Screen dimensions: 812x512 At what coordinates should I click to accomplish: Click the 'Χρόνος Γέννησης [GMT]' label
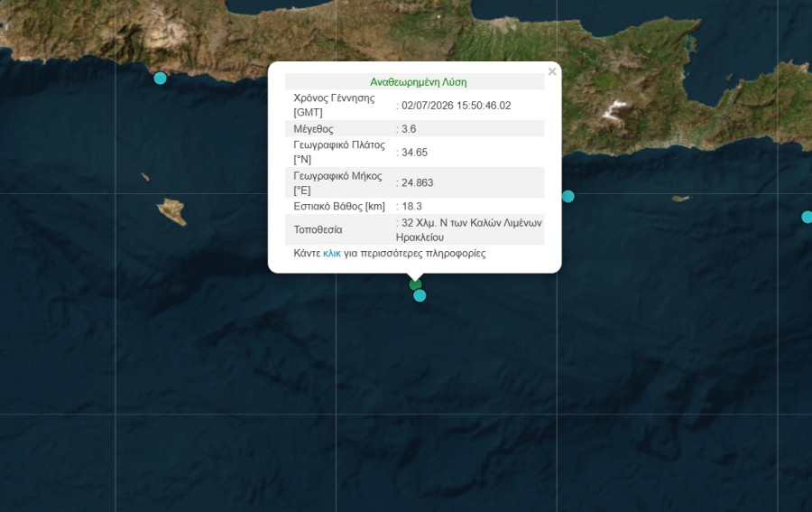point(334,105)
